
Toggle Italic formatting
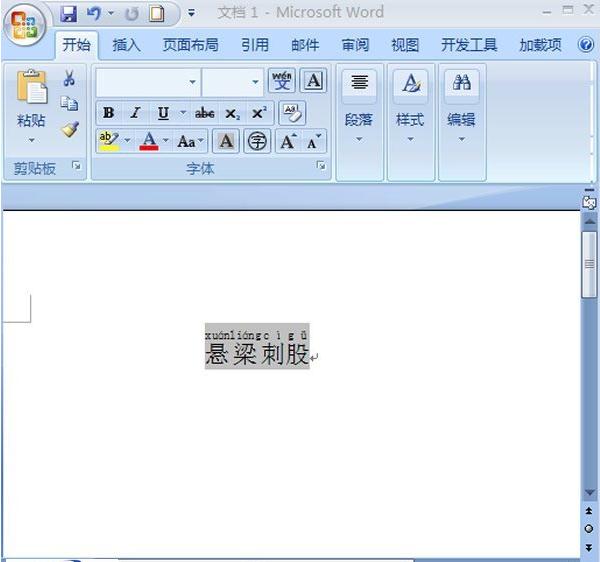[134, 113]
